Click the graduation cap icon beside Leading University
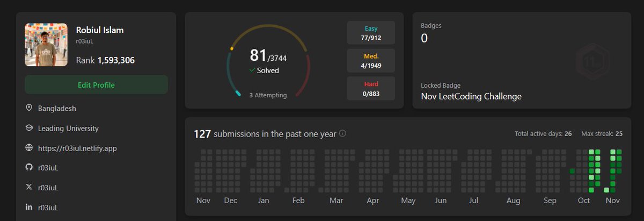This screenshot has width=644, height=221. pos(29,129)
